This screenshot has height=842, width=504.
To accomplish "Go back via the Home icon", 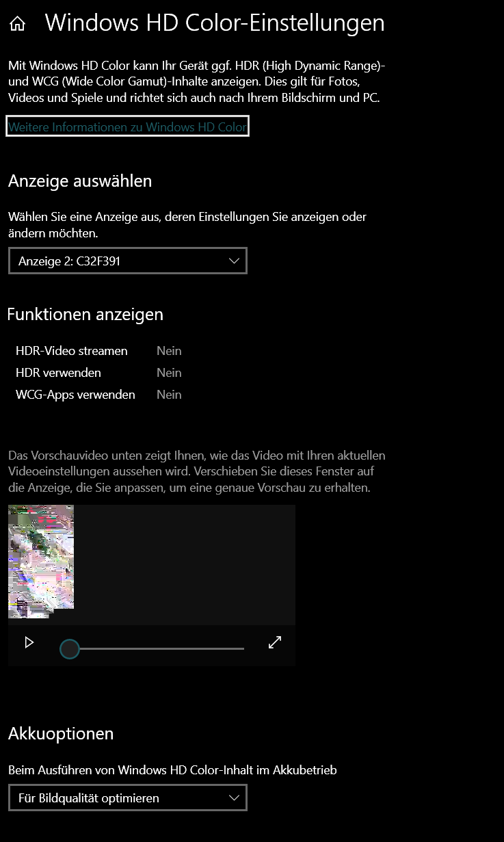I will [18, 24].
